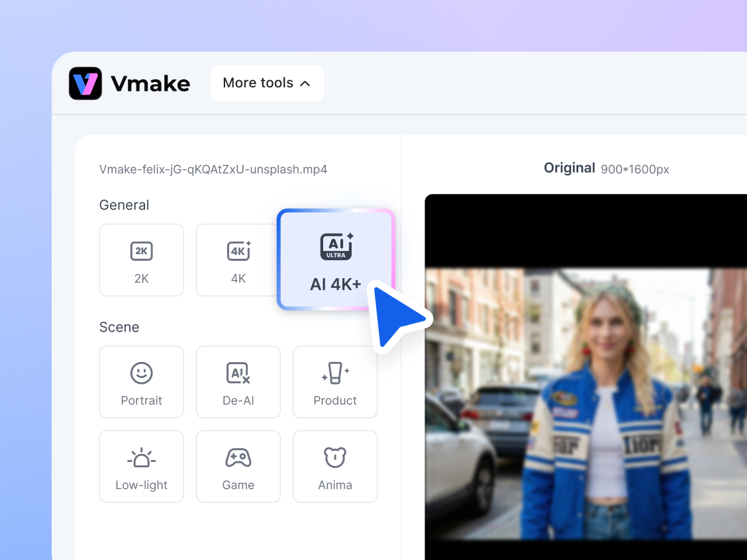Image resolution: width=747 pixels, height=560 pixels.
Task: Select the Portrait smiley-face icon
Action: coord(141,373)
